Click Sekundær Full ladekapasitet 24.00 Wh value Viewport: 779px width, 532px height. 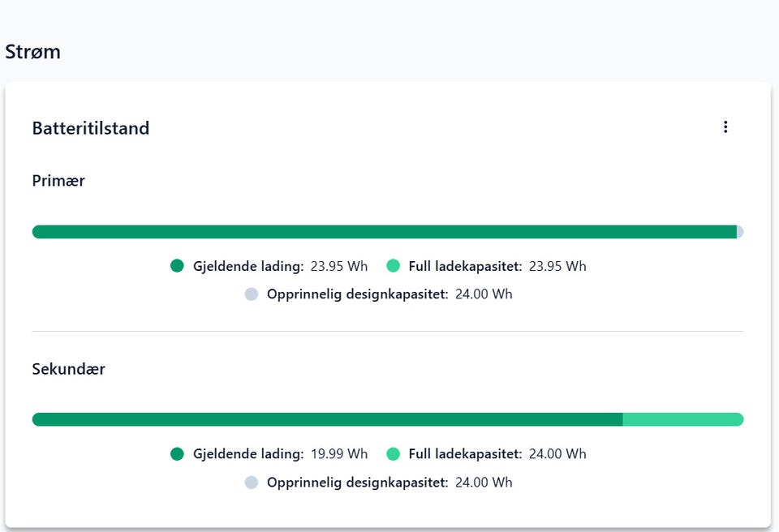(557, 454)
